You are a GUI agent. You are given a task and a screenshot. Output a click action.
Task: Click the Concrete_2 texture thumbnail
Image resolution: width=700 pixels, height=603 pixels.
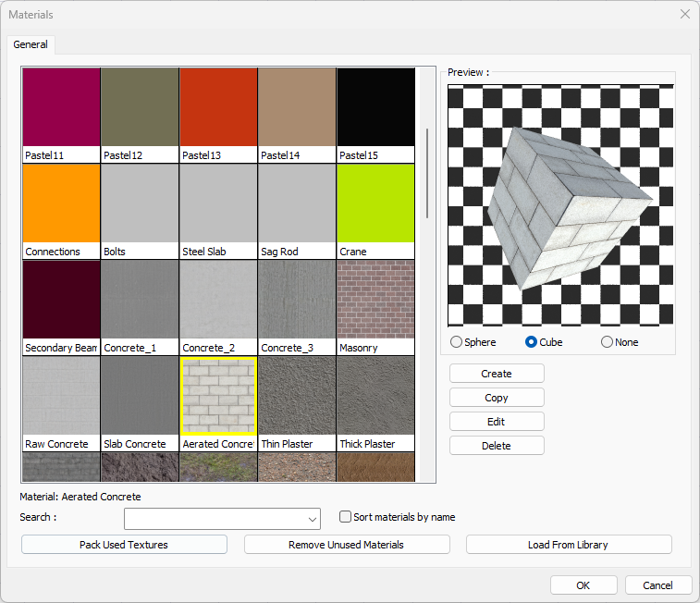(x=218, y=301)
